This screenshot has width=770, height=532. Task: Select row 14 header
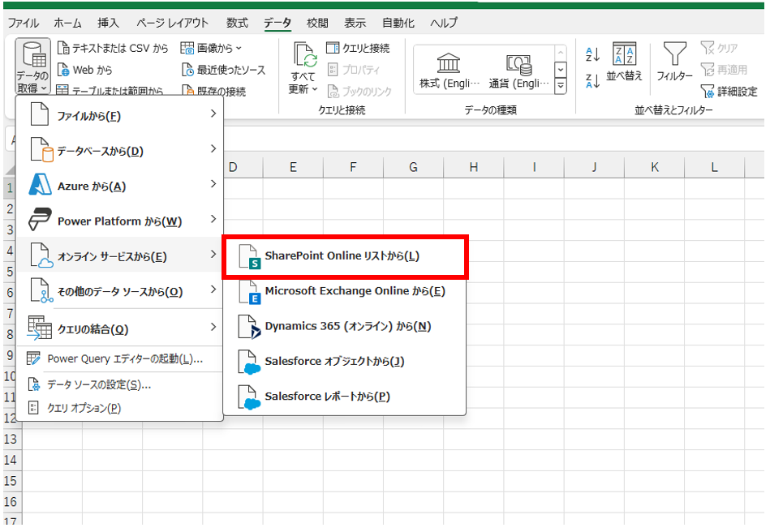point(11,461)
